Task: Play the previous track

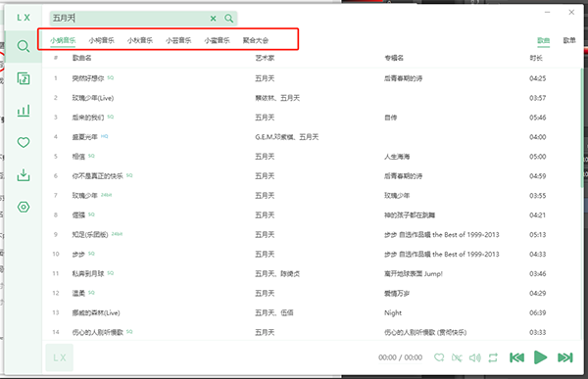Action: click(x=516, y=357)
